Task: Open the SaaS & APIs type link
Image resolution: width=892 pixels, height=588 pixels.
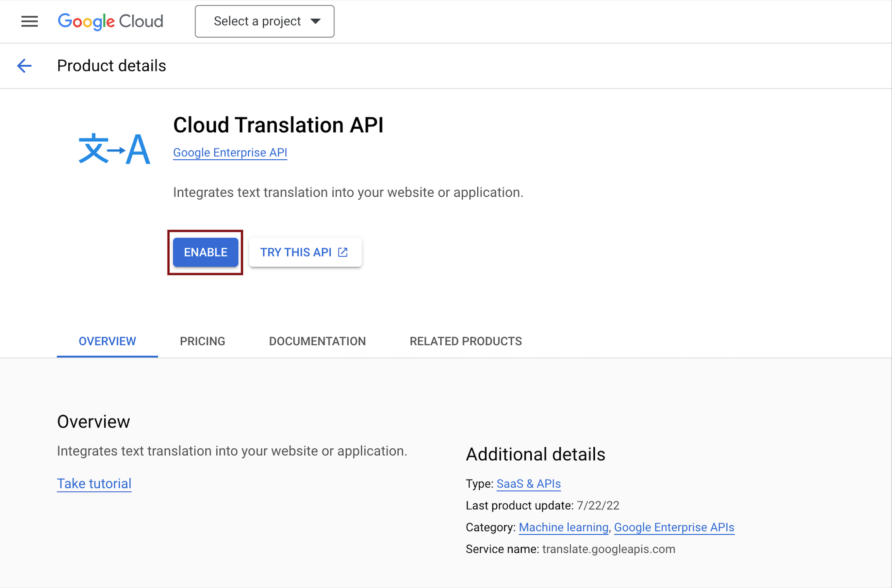Action: [528, 484]
